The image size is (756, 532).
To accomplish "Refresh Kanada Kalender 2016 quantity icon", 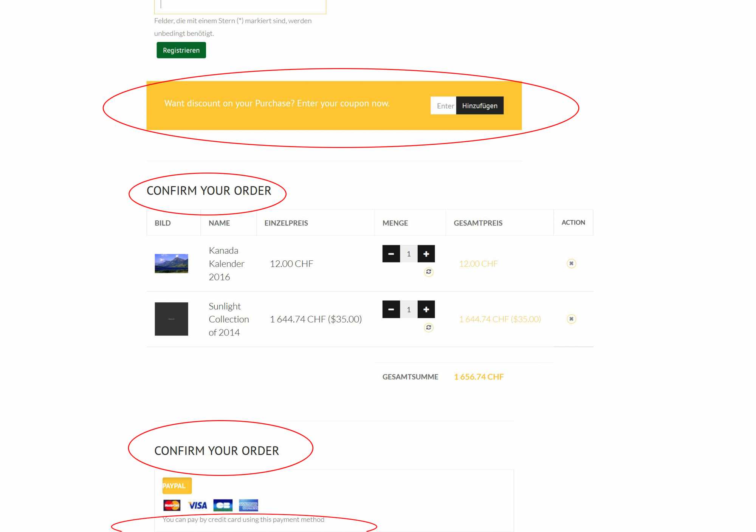I will pos(428,272).
